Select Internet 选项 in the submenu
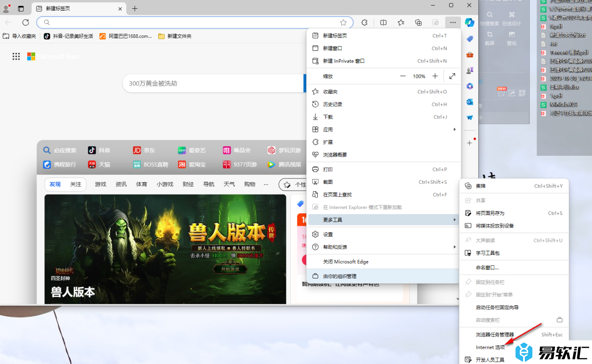The height and width of the screenshot is (364, 592). [490, 347]
